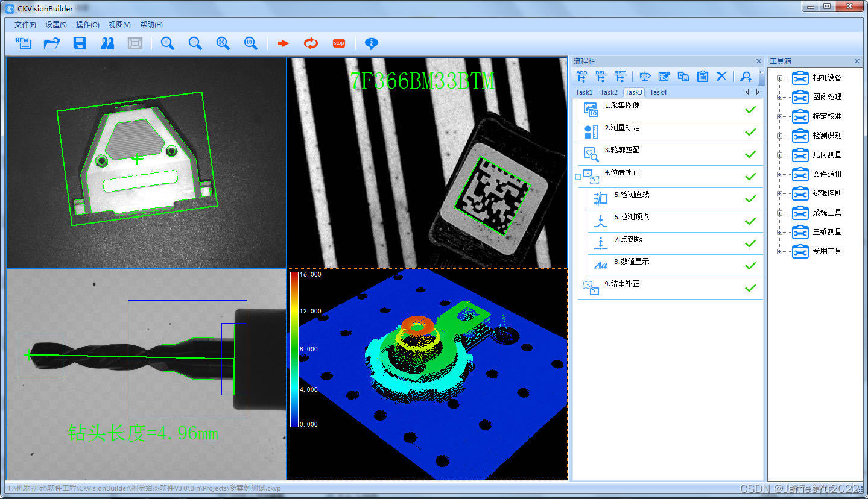Select step 7.点到线
868x499 pixels.
coord(675,243)
